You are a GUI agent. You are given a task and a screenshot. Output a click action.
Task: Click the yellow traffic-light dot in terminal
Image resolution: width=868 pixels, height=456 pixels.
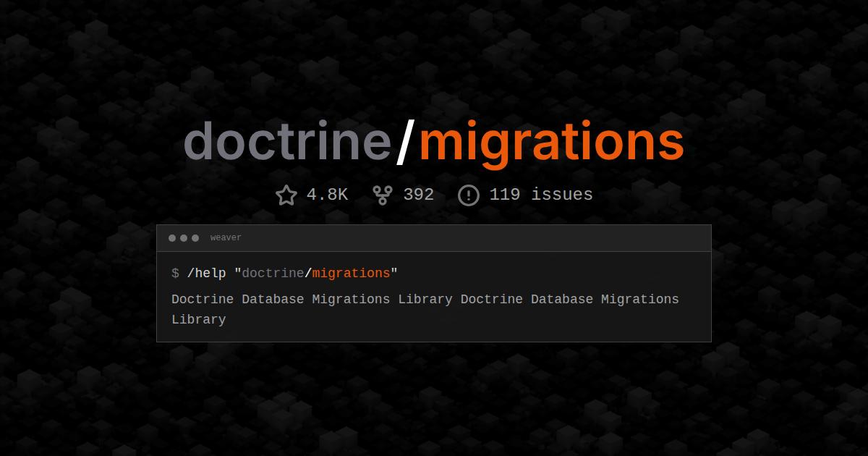point(183,237)
